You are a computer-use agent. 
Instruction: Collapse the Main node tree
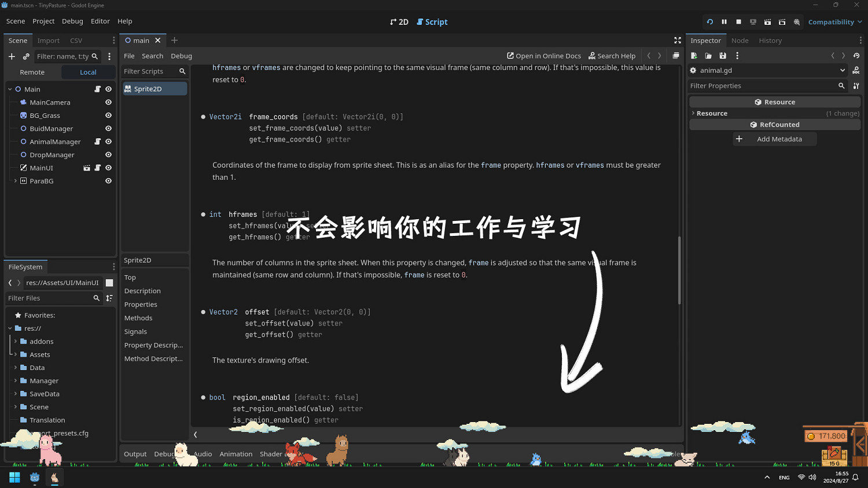[x=10, y=89]
